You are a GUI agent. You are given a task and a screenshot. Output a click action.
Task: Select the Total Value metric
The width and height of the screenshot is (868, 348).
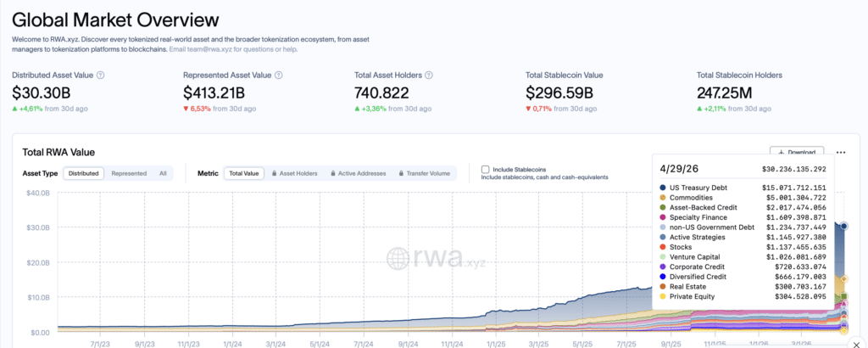tap(244, 173)
